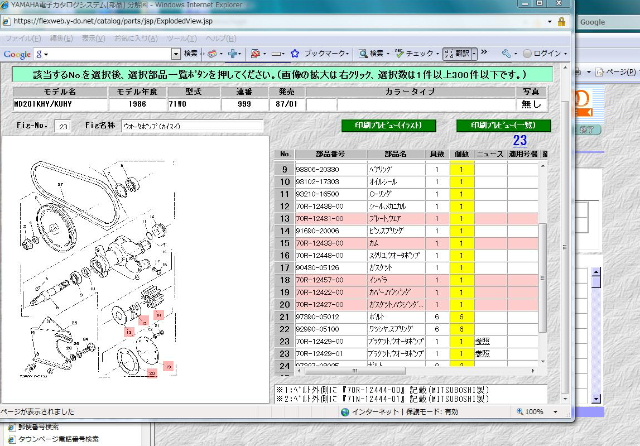Open the Google search box dropdown arrow
640x446 pixels.
[176, 54]
